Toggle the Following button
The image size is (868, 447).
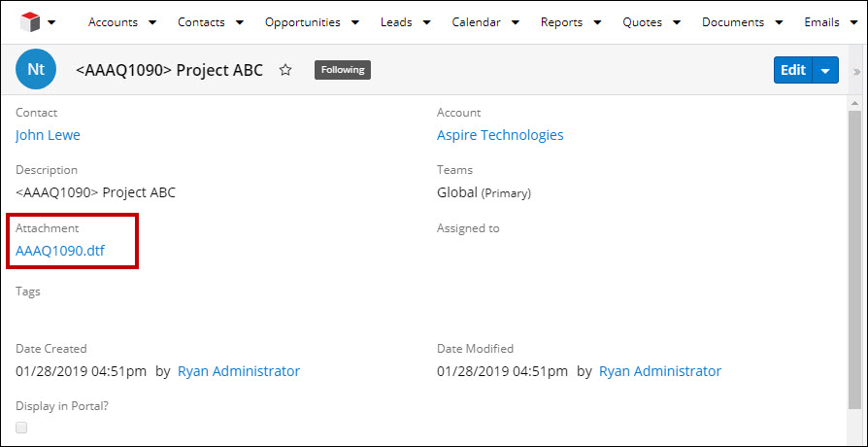point(342,70)
